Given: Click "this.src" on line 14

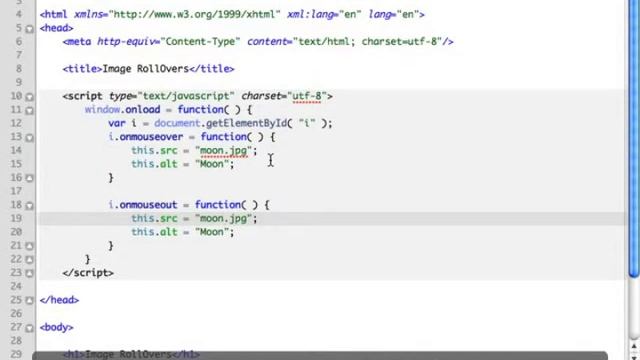Looking at the screenshot, I should click(x=154, y=151).
